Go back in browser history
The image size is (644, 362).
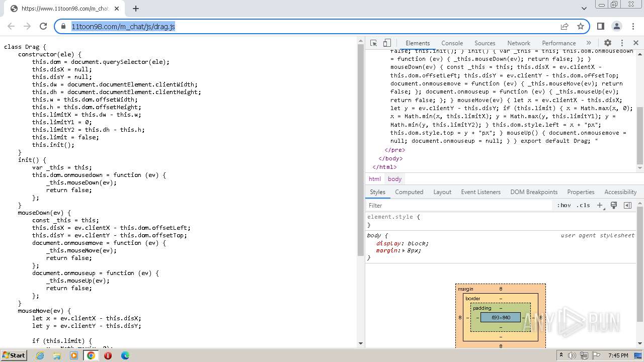point(11,26)
